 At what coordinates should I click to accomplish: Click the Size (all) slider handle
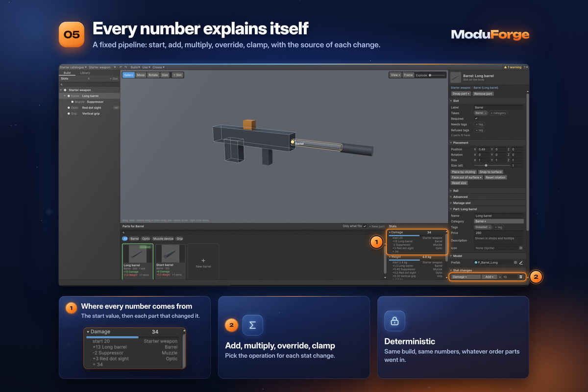(486, 166)
